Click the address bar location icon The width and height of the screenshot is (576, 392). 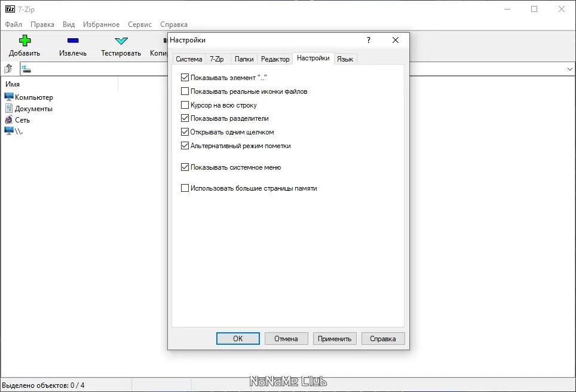pyautogui.click(x=26, y=69)
